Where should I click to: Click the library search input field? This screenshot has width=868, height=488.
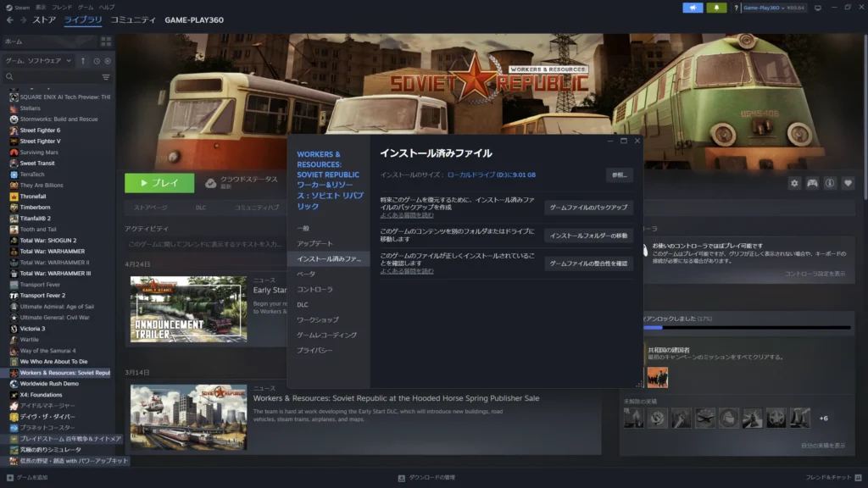point(57,77)
